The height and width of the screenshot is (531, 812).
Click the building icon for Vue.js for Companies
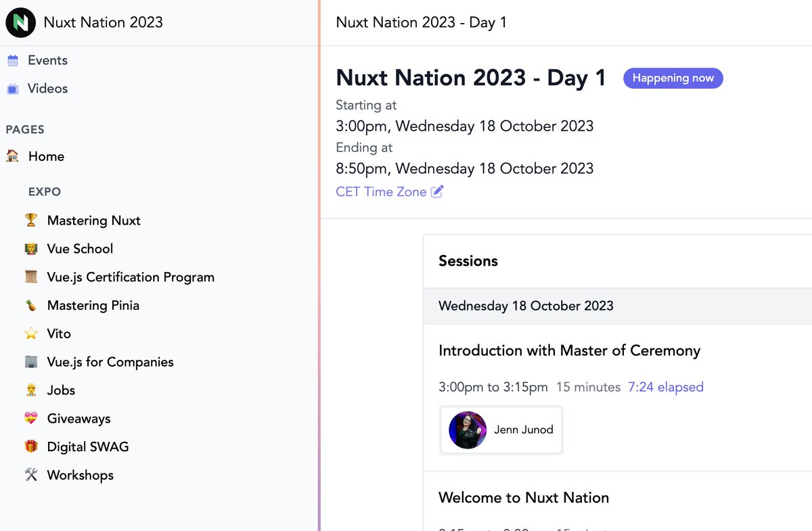[31, 362]
